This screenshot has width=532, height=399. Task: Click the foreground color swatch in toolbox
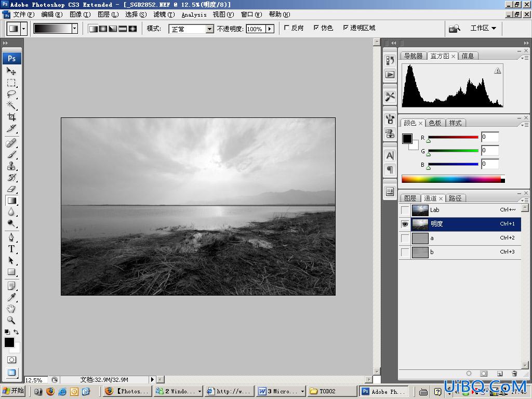click(x=9, y=342)
